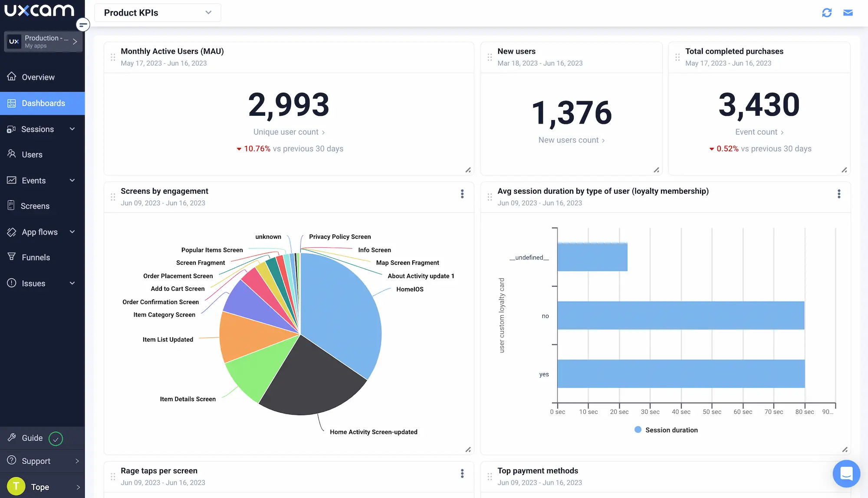The image size is (868, 498).
Task: Go to Funnels in the sidebar
Action: click(x=36, y=257)
